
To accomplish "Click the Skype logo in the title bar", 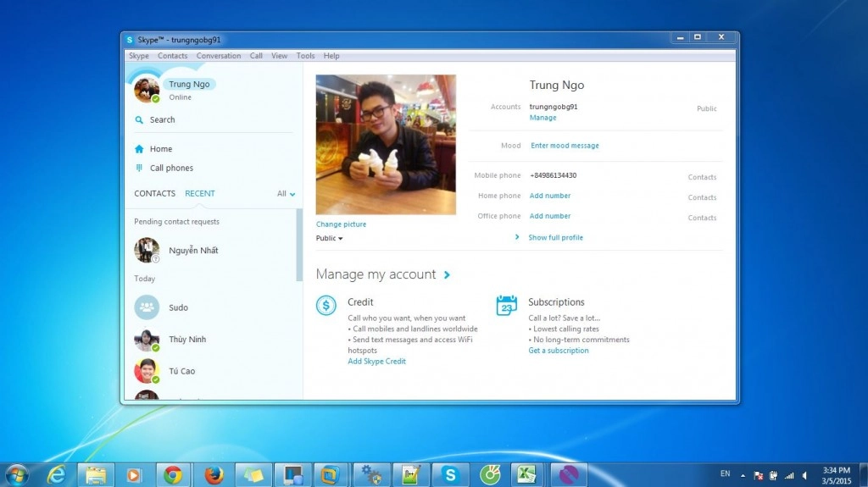I will (x=130, y=40).
